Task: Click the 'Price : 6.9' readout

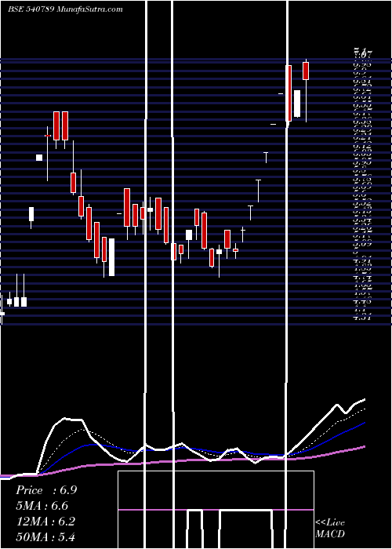Action: tap(46, 490)
